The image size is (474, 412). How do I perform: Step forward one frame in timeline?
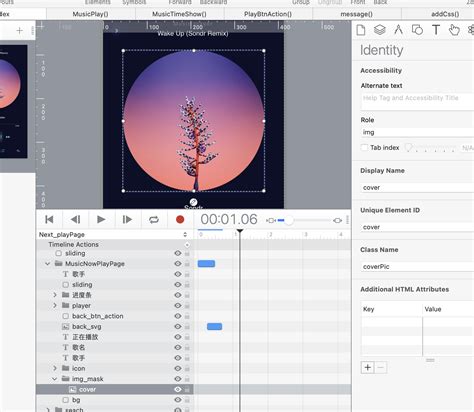pyautogui.click(x=127, y=219)
